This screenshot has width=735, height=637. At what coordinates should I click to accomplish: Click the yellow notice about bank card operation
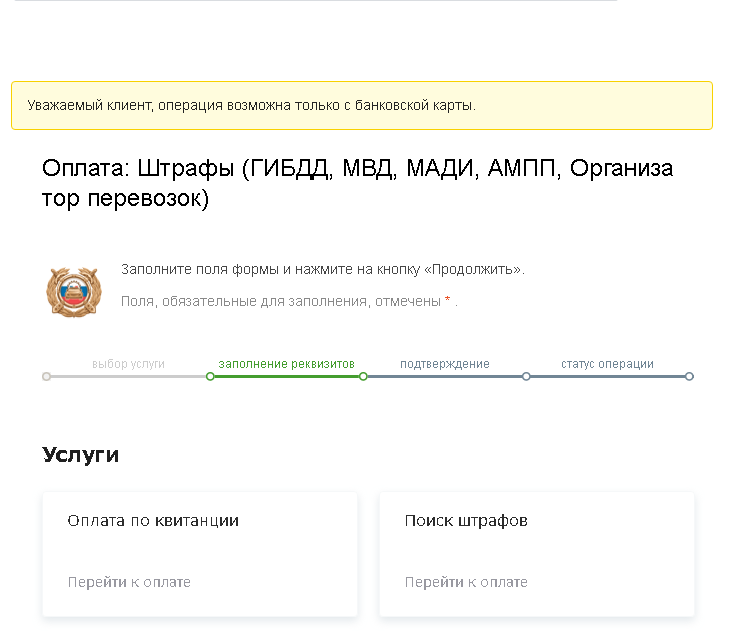click(362, 105)
